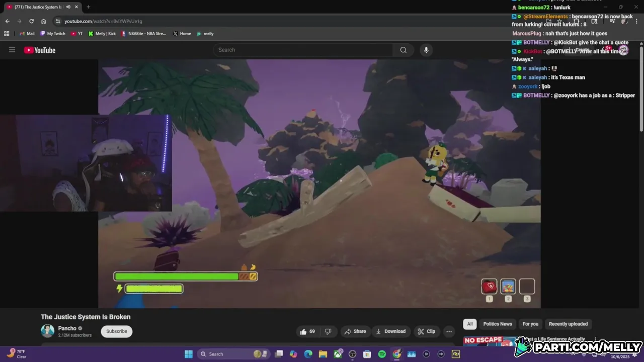Open the My Twitch bookmark
Image resolution: width=644 pixels, height=362 pixels.
tap(53, 34)
